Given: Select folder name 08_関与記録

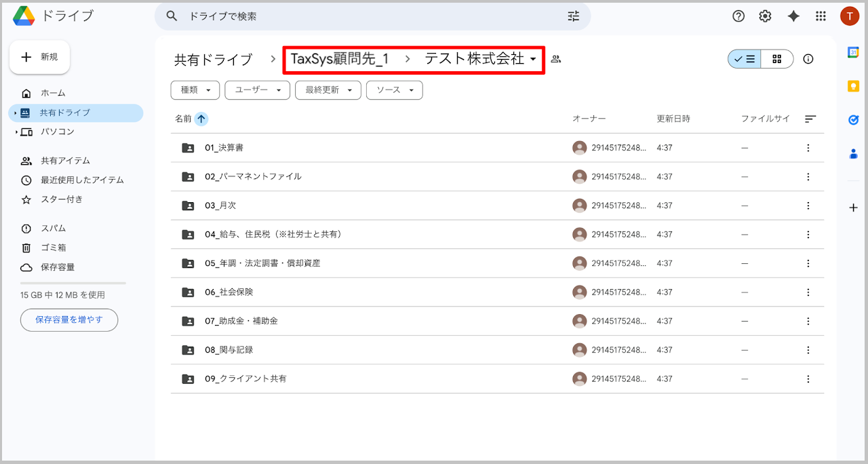Looking at the screenshot, I should pyautogui.click(x=229, y=350).
